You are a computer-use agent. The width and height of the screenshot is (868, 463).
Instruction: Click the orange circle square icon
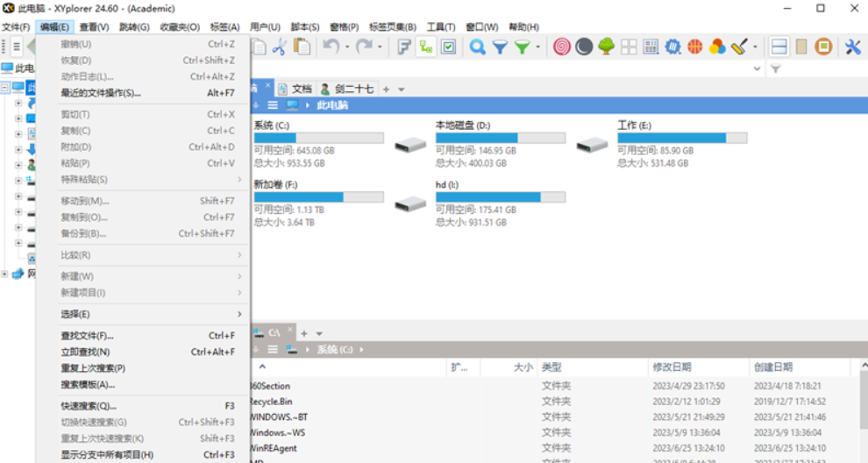click(x=823, y=47)
